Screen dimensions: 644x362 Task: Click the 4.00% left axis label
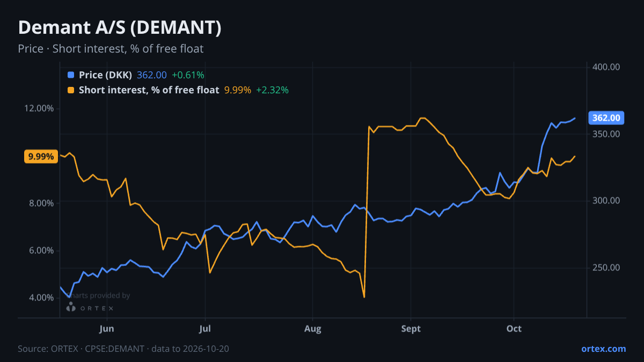click(x=42, y=298)
